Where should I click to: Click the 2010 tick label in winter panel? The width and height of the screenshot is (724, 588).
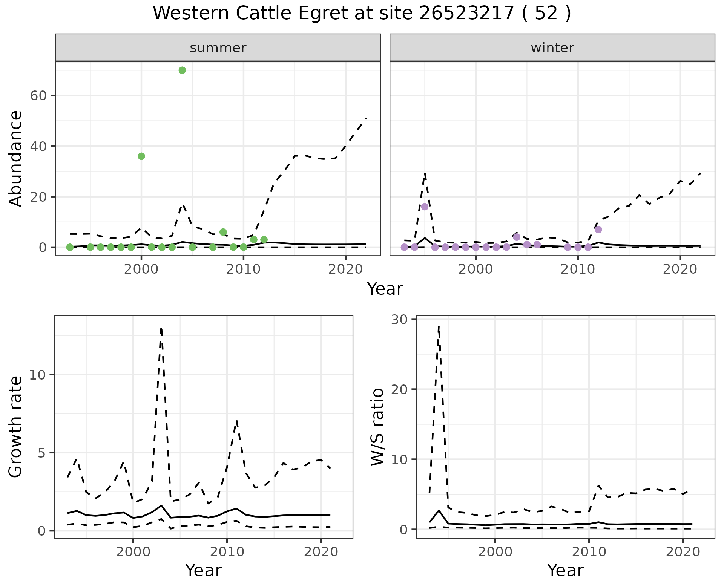click(578, 269)
